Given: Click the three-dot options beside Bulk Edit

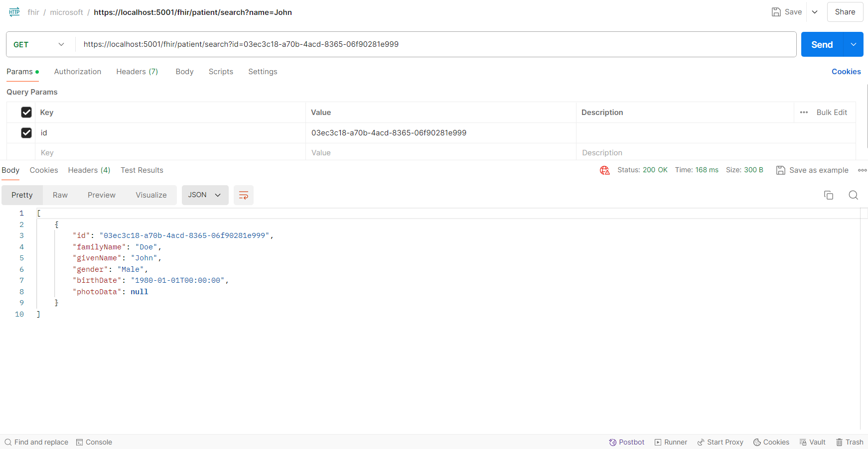Looking at the screenshot, I should point(804,112).
